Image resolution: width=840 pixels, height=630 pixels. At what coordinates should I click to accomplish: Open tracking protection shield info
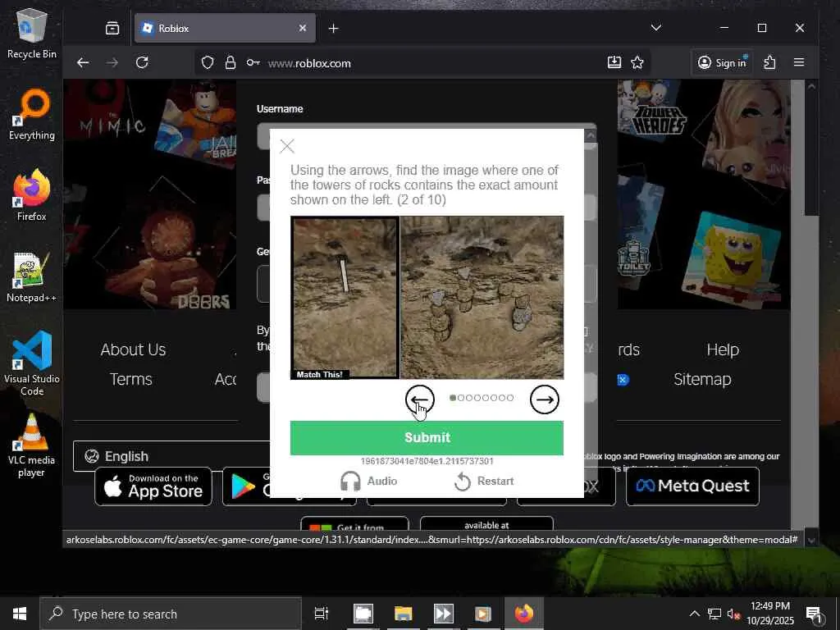[208, 62]
